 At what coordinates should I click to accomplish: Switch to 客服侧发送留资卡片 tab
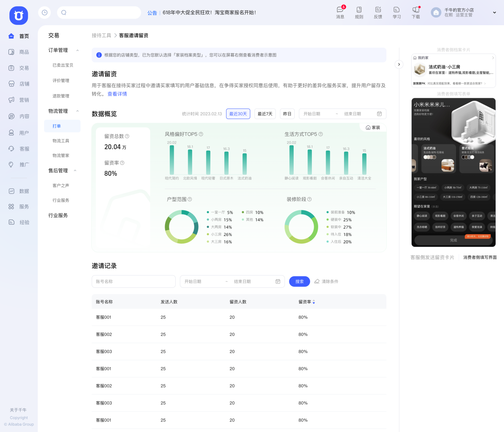point(432,258)
